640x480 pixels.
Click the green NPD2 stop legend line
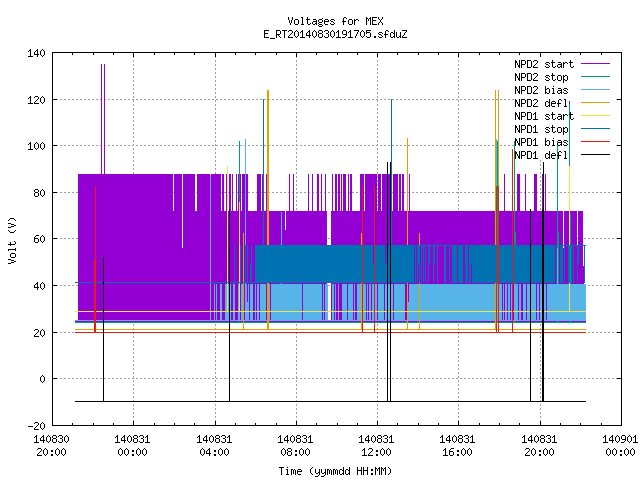click(596, 76)
